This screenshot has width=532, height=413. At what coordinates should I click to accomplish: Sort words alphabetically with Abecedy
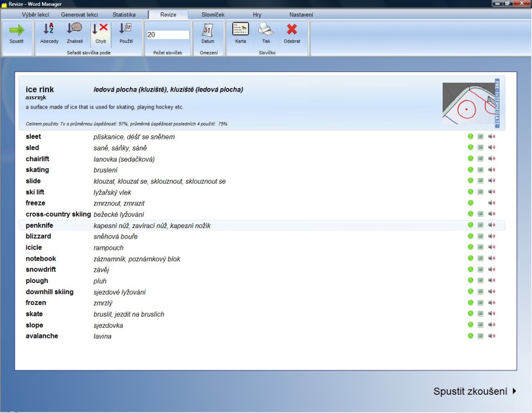pyautogui.click(x=49, y=31)
